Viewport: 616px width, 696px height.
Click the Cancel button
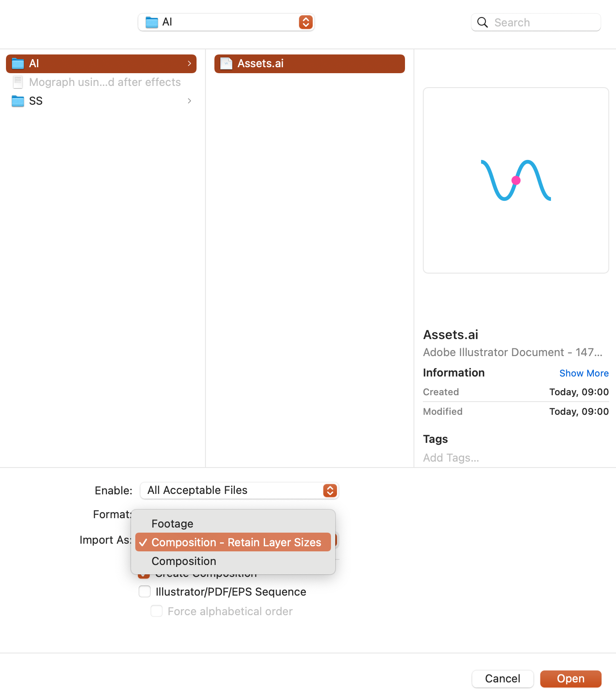(502, 679)
